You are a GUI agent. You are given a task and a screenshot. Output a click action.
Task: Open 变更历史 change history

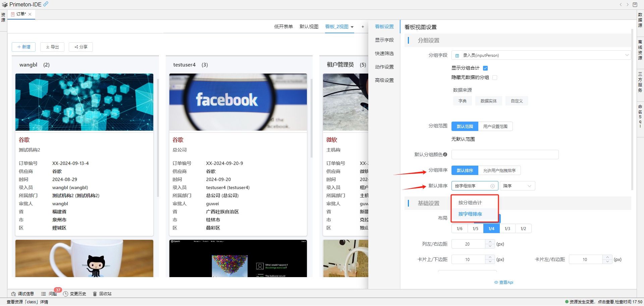coord(75,294)
